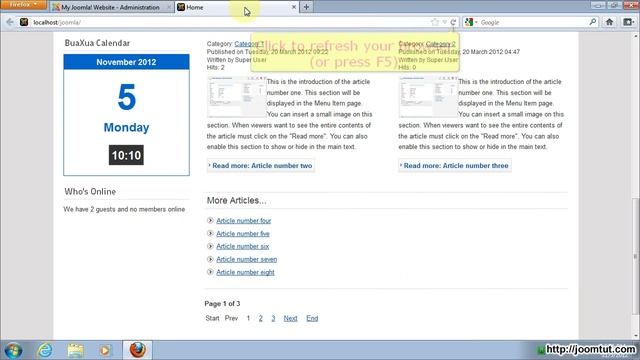
Task: Read more: Article number two
Action: pyautogui.click(x=261, y=166)
